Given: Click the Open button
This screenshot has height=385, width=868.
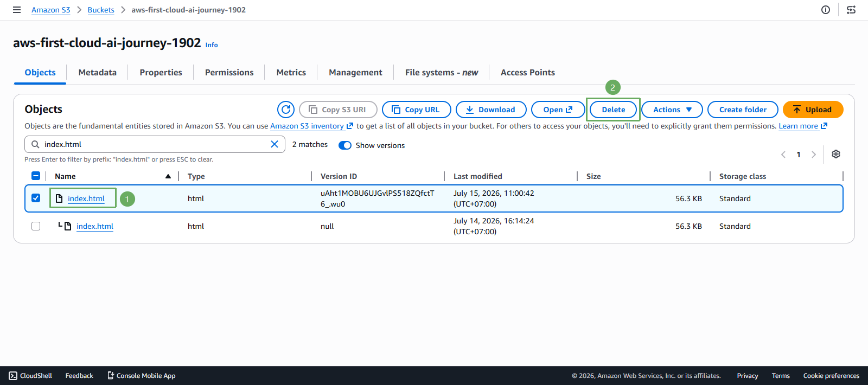Looking at the screenshot, I should pos(558,110).
